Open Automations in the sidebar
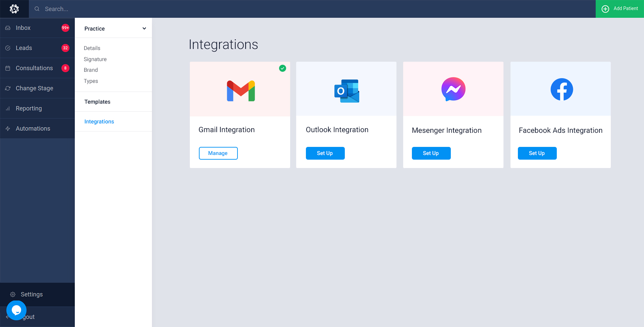 37,128
